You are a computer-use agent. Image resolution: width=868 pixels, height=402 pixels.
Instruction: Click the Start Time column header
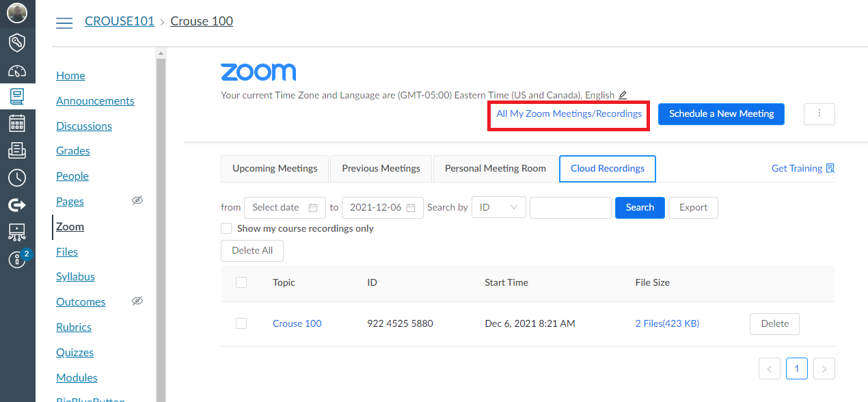click(x=506, y=282)
